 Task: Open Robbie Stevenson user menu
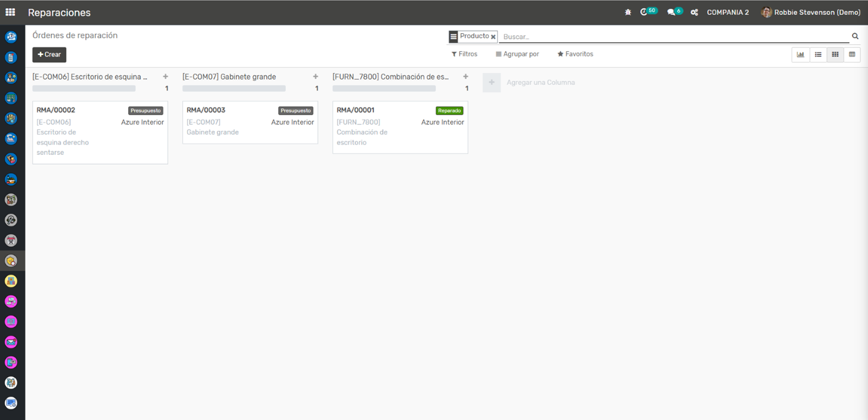coord(811,13)
